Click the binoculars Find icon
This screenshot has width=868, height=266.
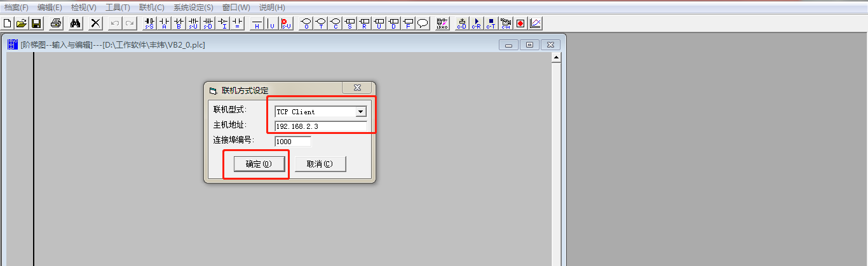[x=75, y=23]
